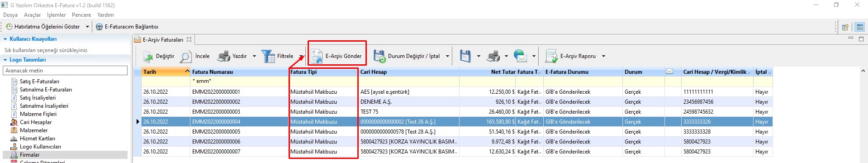Sort by the Fatura Numarası column header
Image resolution: width=868 pixels, height=163 pixels.
[x=240, y=72]
